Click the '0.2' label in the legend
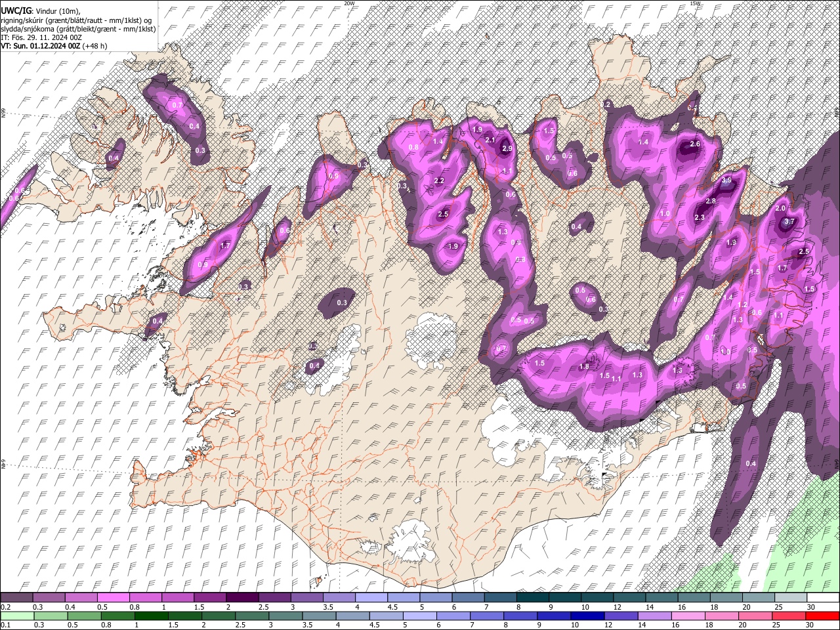 point(6,607)
